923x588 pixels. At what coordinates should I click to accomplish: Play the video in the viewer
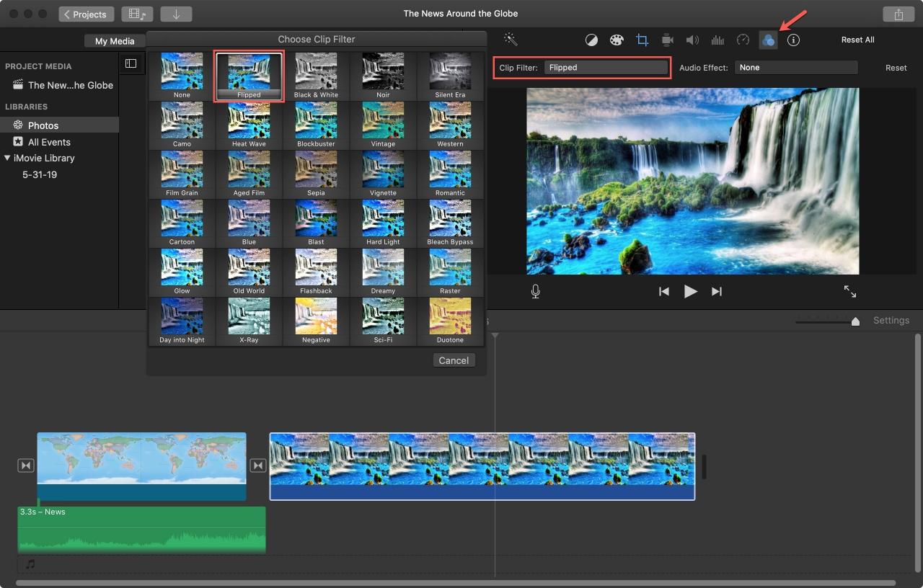click(x=691, y=291)
